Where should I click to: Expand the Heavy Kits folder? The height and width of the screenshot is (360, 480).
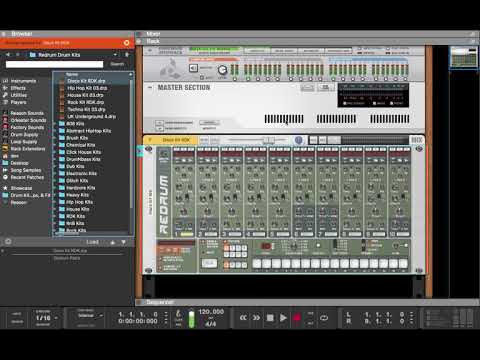pos(55,195)
